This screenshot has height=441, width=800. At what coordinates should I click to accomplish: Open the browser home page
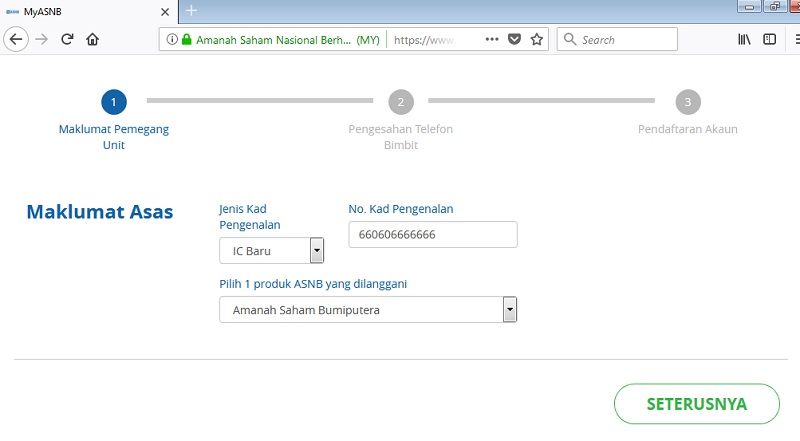pos(92,39)
